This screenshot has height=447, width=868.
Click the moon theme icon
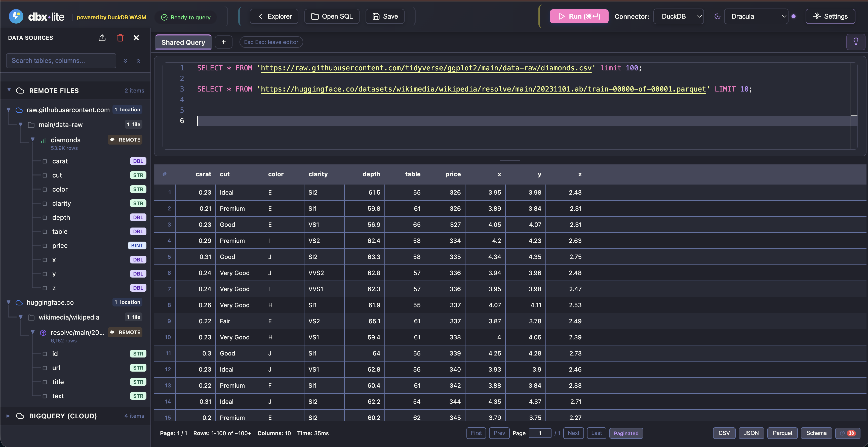[717, 17]
